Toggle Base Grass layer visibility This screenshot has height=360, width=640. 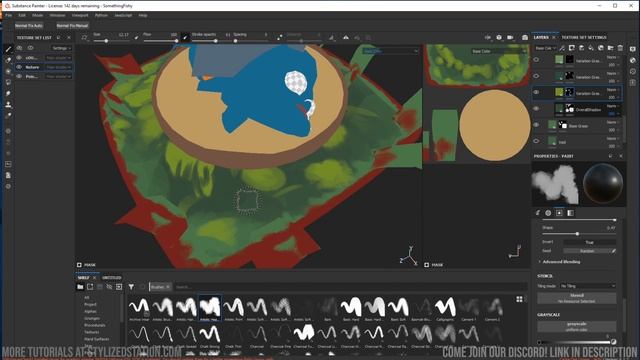[x=536, y=125]
